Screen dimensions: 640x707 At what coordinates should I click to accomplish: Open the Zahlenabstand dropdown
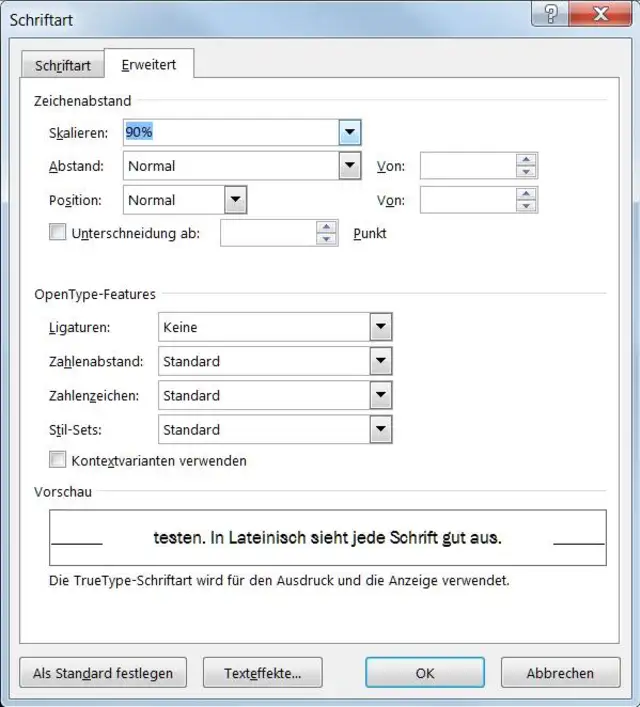coord(380,361)
